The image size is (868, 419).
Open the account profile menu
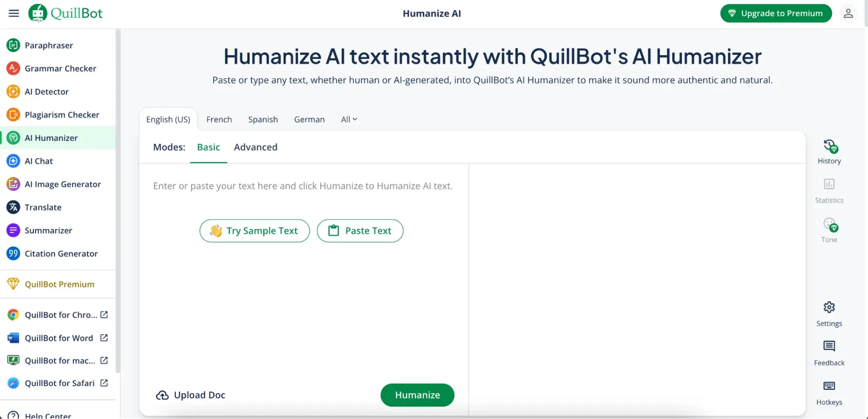coord(848,13)
